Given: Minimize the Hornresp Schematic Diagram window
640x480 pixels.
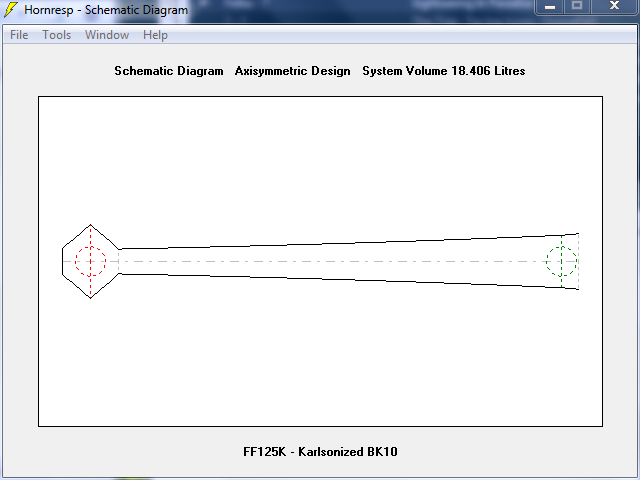Looking at the screenshot, I should pos(550,7).
